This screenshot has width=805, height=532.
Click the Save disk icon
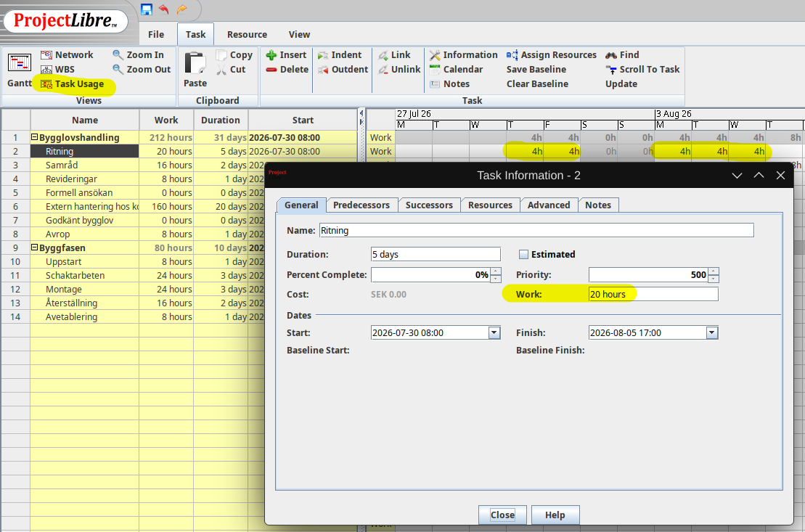pyautogui.click(x=147, y=9)
